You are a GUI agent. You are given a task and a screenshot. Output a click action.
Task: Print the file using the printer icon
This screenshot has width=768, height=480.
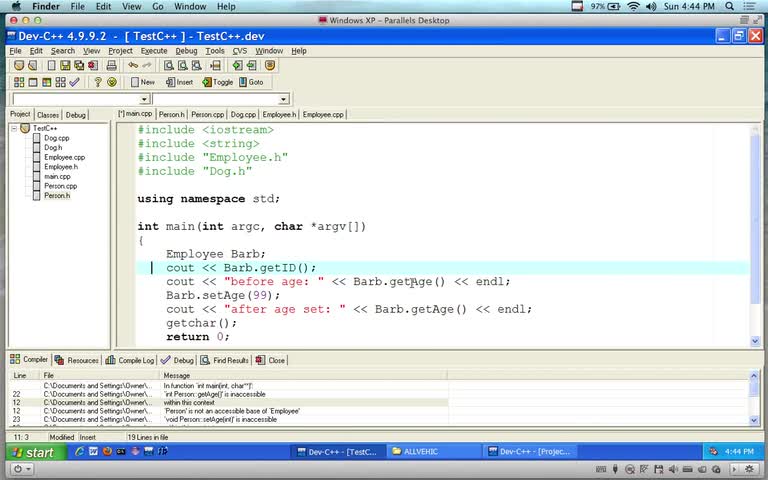point(112,65)
